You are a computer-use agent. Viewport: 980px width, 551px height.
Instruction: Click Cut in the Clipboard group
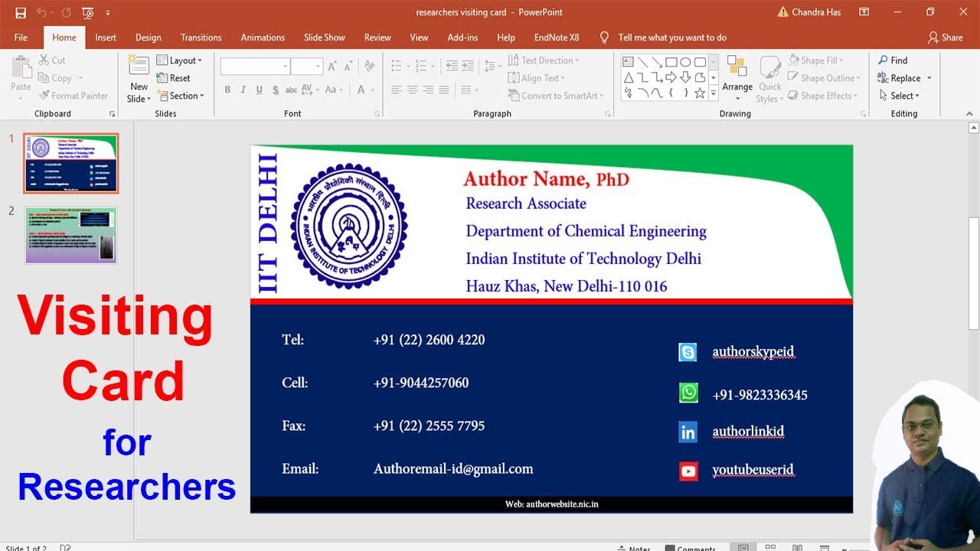click(51, 60)
